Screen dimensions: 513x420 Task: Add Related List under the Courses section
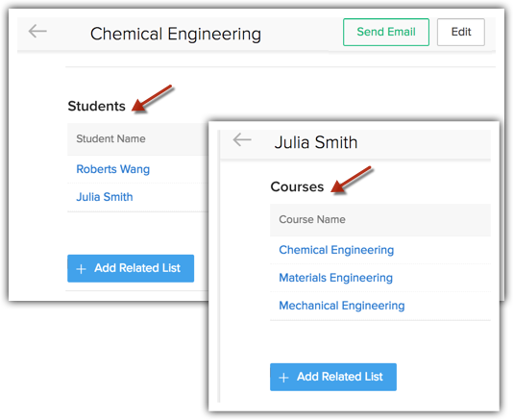(x=333, y=377)
